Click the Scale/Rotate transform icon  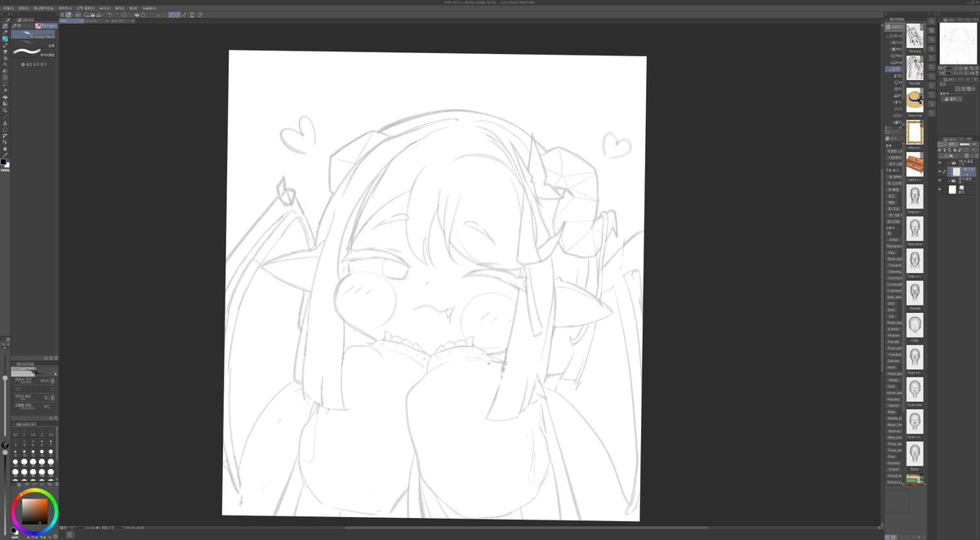[143, 15]
